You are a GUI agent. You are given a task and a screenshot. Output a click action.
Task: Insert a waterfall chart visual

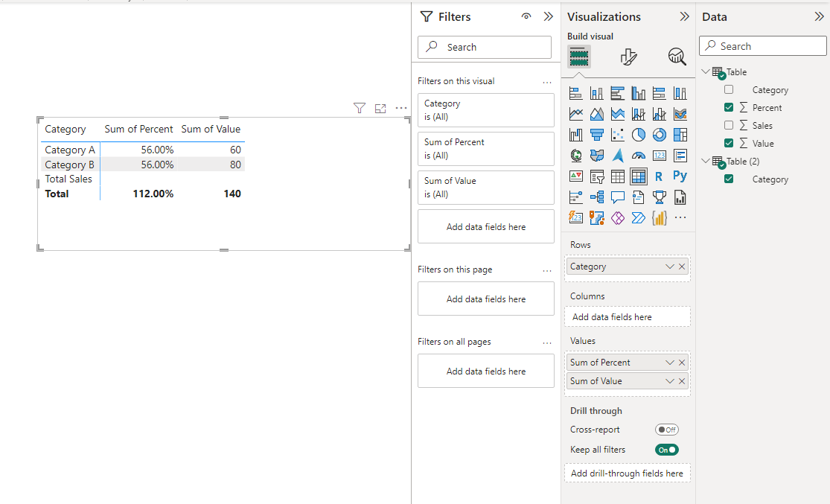point(576,135)
